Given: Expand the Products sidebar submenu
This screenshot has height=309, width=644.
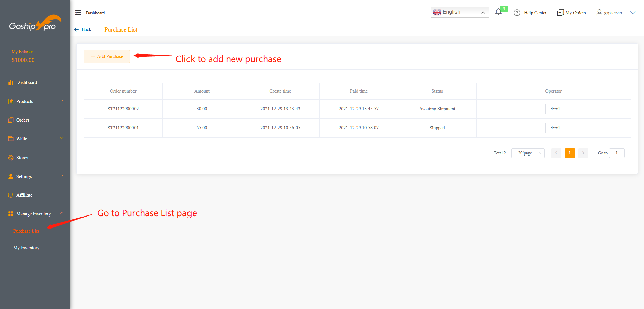Looking at the screenshot, I should click(x=62, y=101).
